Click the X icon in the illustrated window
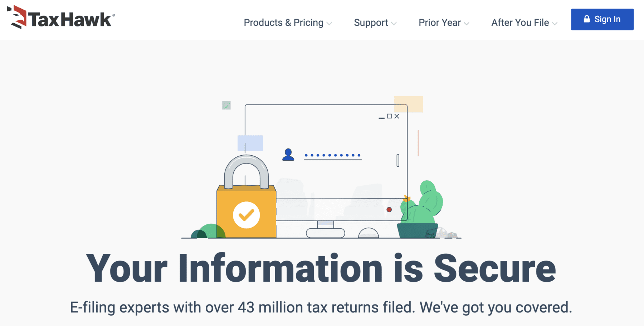644x326 pixels. (397, 116)
